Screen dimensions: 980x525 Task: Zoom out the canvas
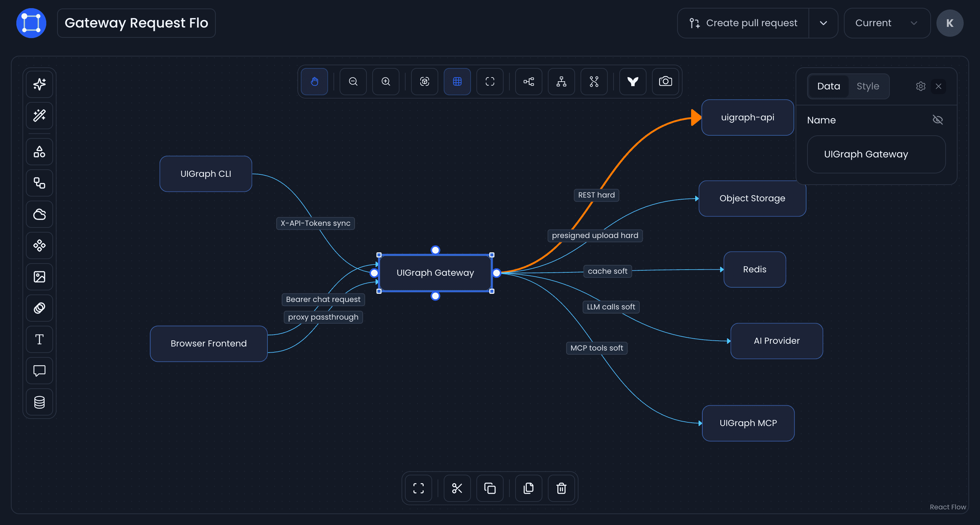(x=353, y=81)
